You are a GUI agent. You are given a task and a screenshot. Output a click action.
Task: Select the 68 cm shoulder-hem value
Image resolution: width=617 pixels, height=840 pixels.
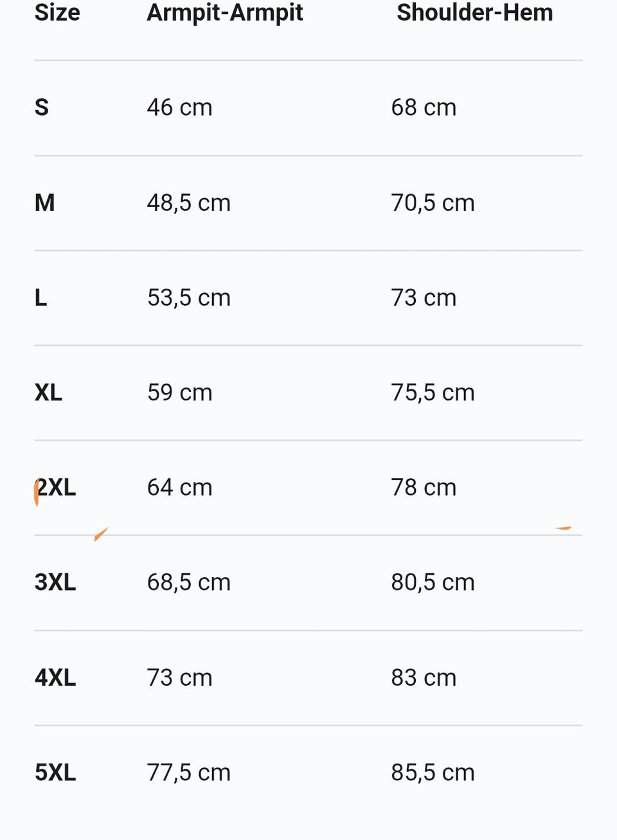[x=424, y=107]
